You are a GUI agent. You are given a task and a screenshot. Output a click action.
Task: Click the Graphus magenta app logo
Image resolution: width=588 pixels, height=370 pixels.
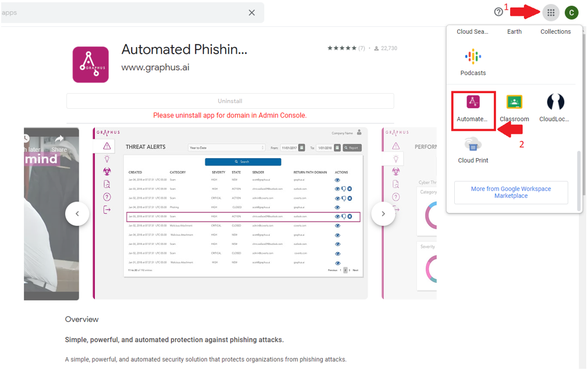(x=90, y=64)
